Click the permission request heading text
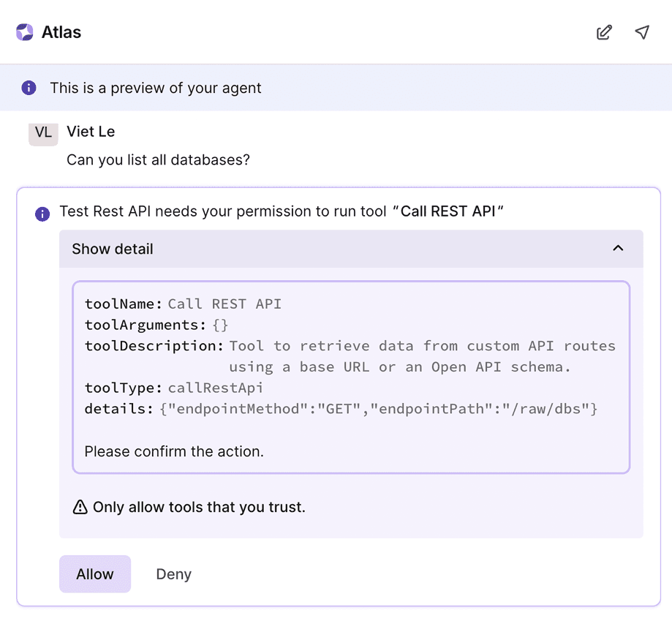The image size is (672, 621). (281, 211)
